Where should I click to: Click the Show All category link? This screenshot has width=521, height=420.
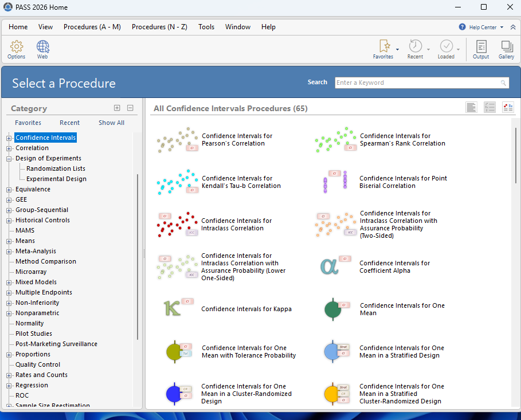pyautogui.click(x=111, y=123)
